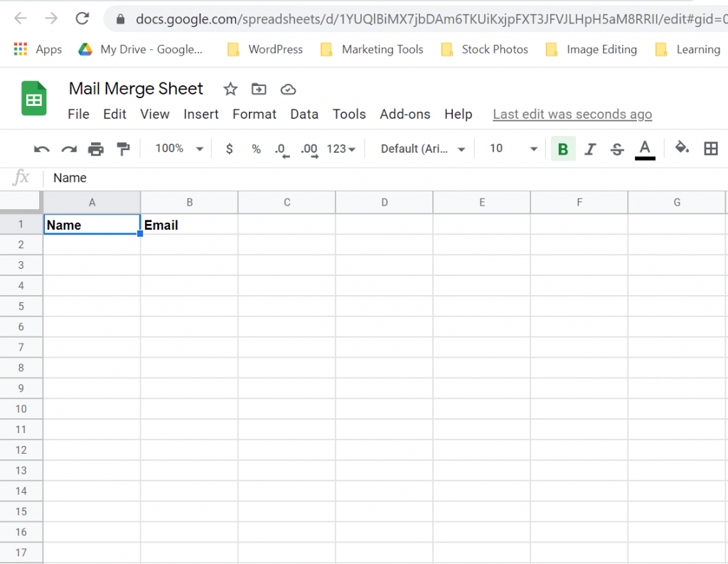This screenshot has width=728, height=564.
Task: Click the Redo icon
Action: point(68,149)
